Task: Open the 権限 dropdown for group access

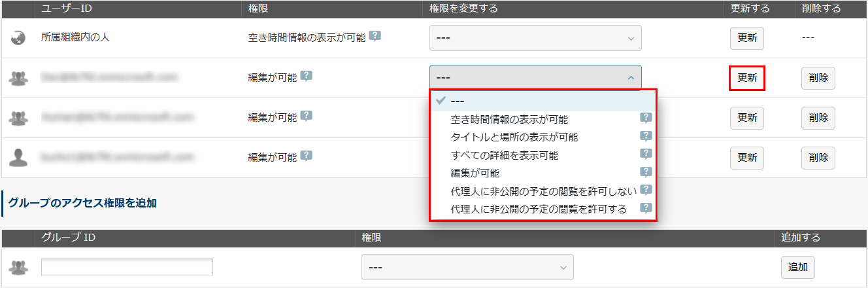Action: (x=467, y=267)
